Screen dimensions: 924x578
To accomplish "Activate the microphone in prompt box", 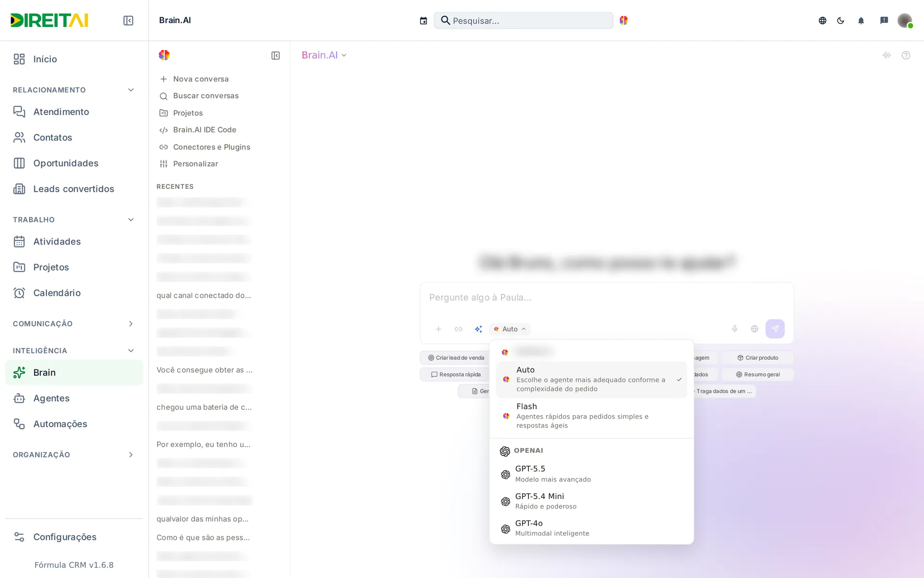I will click(x=735, y=329).
